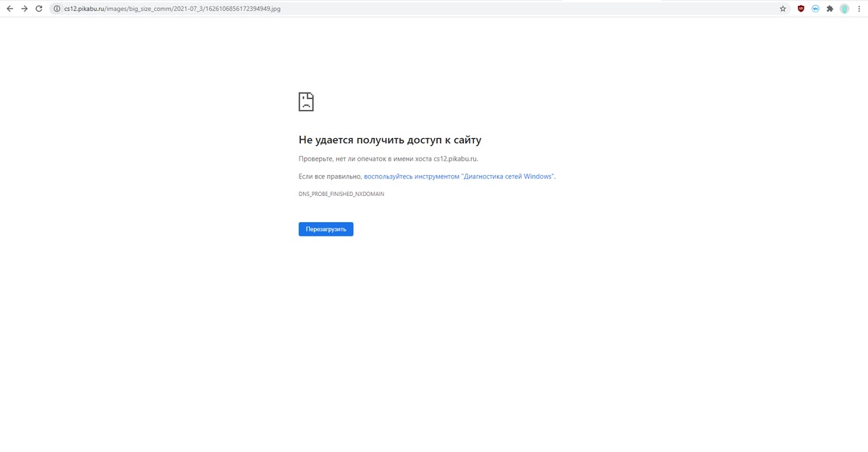Click the sad page error icon
The height and width of the screenshot is (452, 868).
(306, 101)
